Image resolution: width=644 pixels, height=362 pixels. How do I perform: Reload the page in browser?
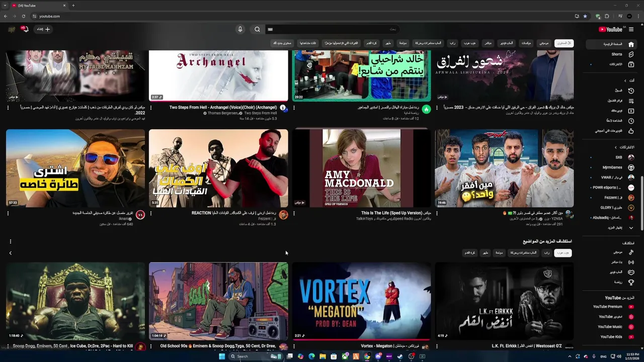(23, 16)
